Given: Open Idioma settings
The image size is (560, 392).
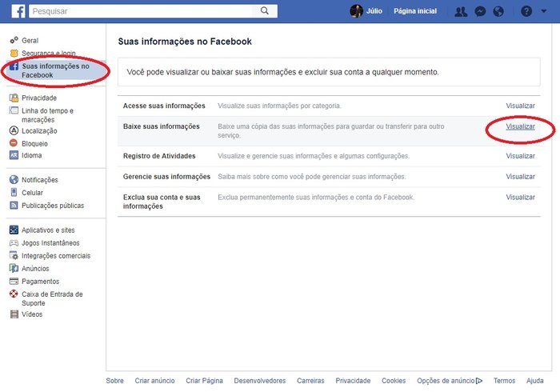Looking at the screenshot, I should pyautogui.click(x=31, y=155).
